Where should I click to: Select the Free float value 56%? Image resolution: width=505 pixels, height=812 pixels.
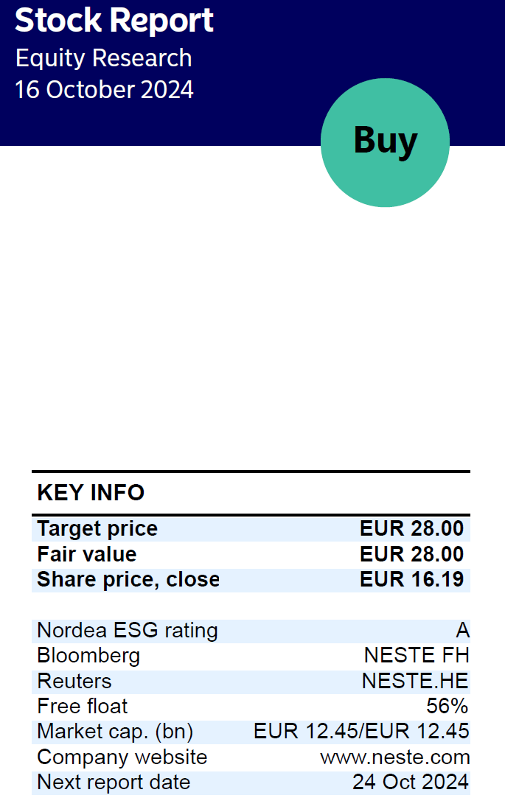(447, 707)
